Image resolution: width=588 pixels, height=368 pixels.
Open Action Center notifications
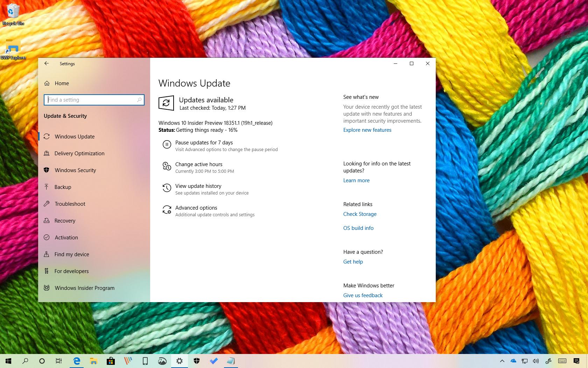576,361
